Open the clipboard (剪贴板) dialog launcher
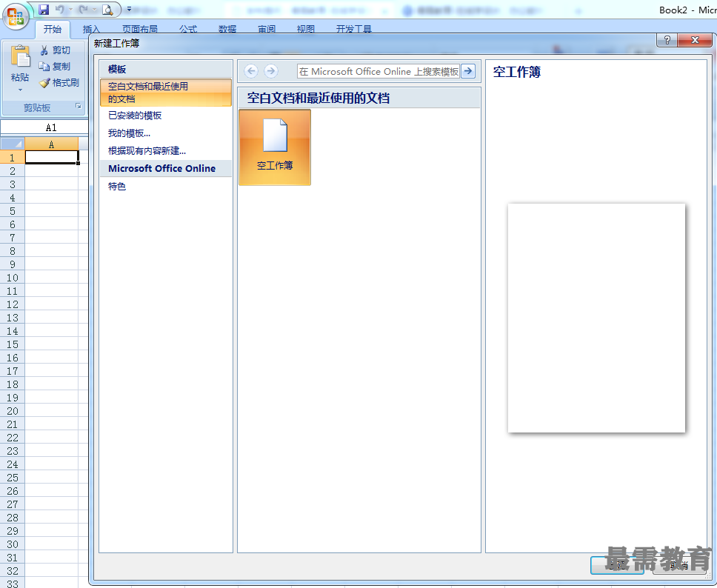 tap(79, 106)
